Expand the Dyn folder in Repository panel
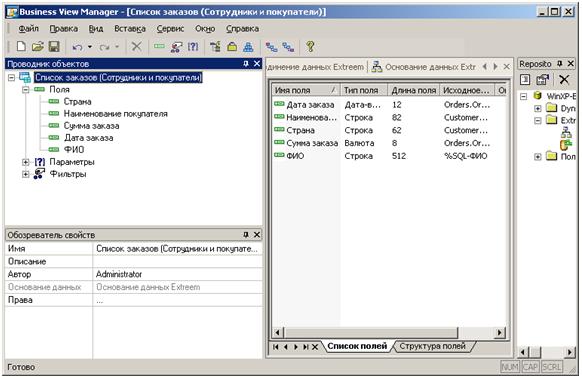 click(x=537, y=109)
